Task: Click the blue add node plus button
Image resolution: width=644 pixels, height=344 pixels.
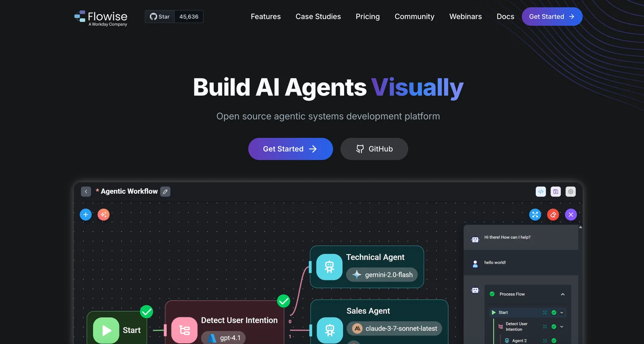Action: pos(86,215)
